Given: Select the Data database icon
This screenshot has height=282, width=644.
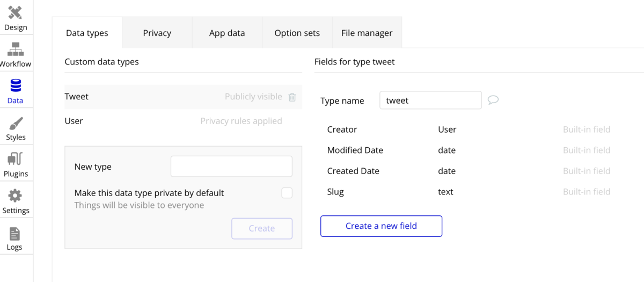Looking at the screenshot, I should tap(15, 86).
